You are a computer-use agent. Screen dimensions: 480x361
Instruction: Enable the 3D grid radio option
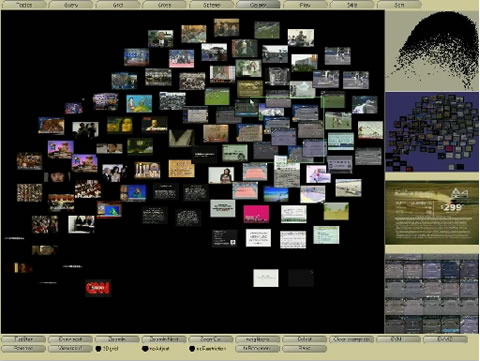click(98, 349)
